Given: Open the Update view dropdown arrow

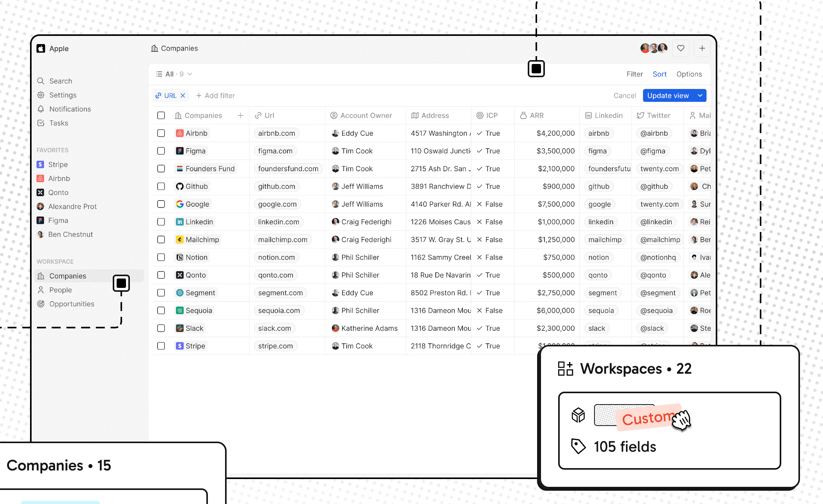Looking at the screenshot, I should click(700, 96).
